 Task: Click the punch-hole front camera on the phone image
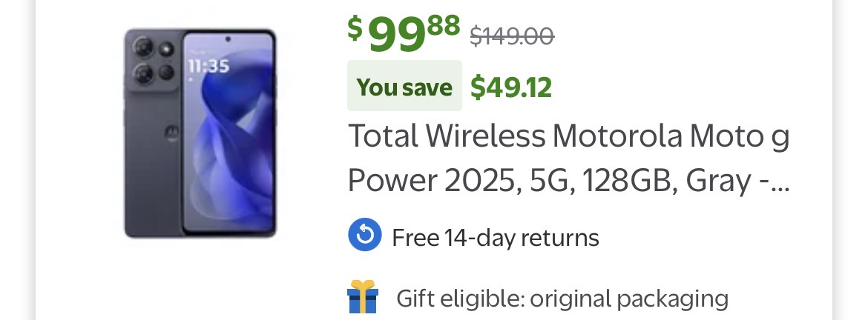(228, 39)
